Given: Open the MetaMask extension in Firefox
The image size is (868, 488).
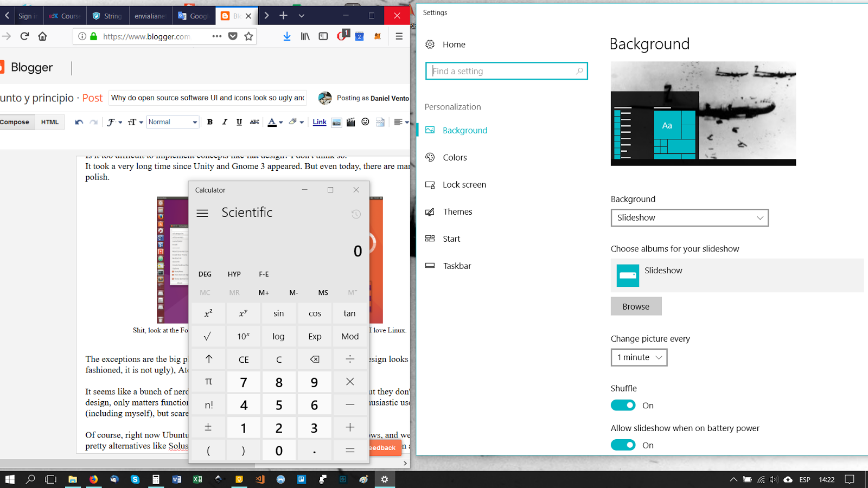Looking at the screenshot, I should [378, 36].
